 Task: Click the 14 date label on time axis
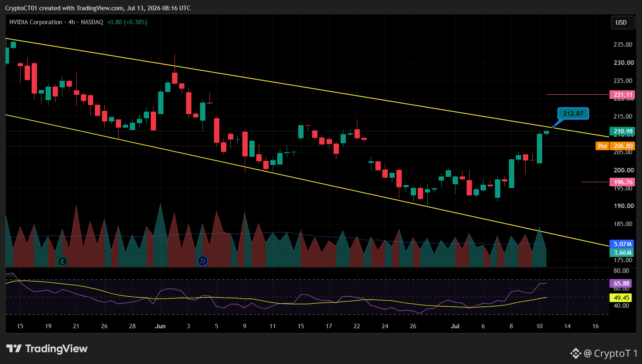click(x=567, y=326)
